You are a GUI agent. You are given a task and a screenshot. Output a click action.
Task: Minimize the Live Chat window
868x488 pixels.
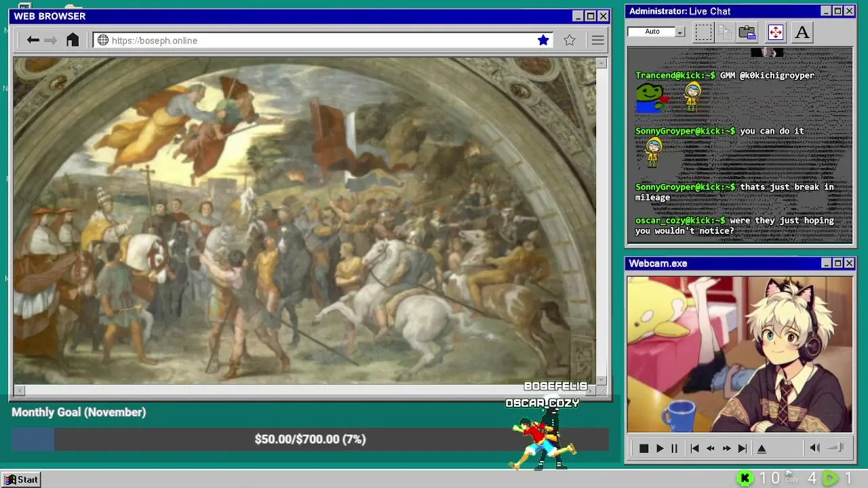coord(826,11)
